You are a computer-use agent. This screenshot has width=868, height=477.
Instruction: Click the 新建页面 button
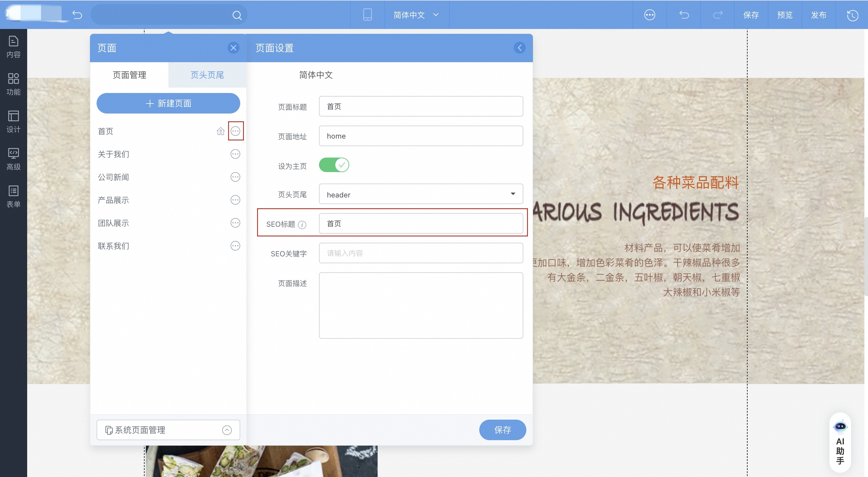coord(168,103)
